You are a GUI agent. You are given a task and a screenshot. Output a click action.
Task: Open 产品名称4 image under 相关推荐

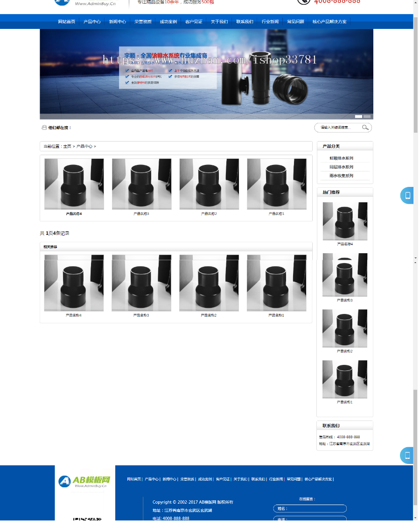[x=74, y=283]
